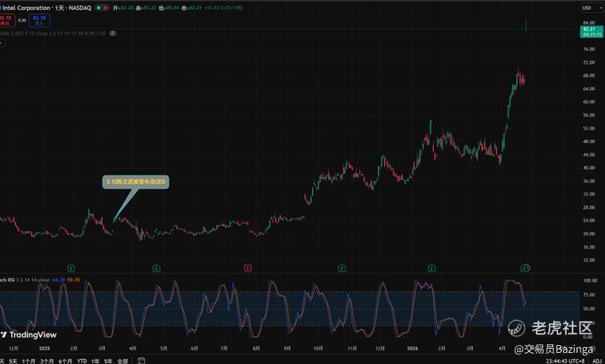This screenshot has height=364, width=605.
Task: Select the 3个月 time range
Action: [47, 361]
